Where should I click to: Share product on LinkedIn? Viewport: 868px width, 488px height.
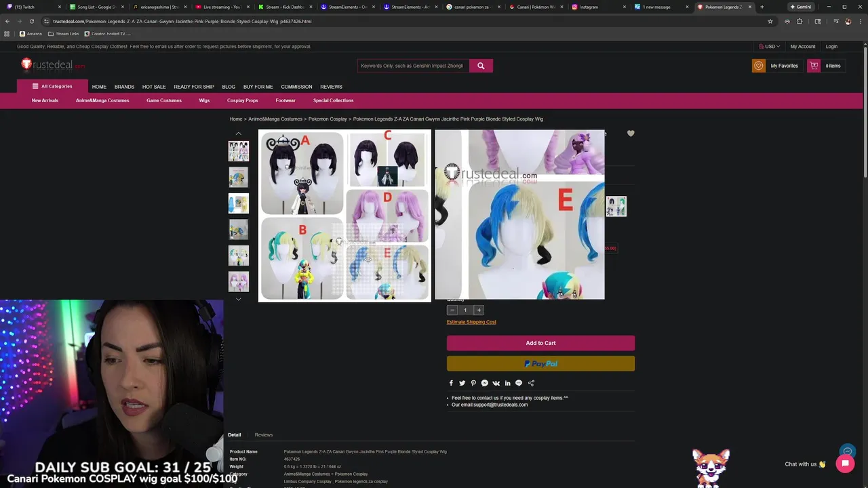point(507,383)
